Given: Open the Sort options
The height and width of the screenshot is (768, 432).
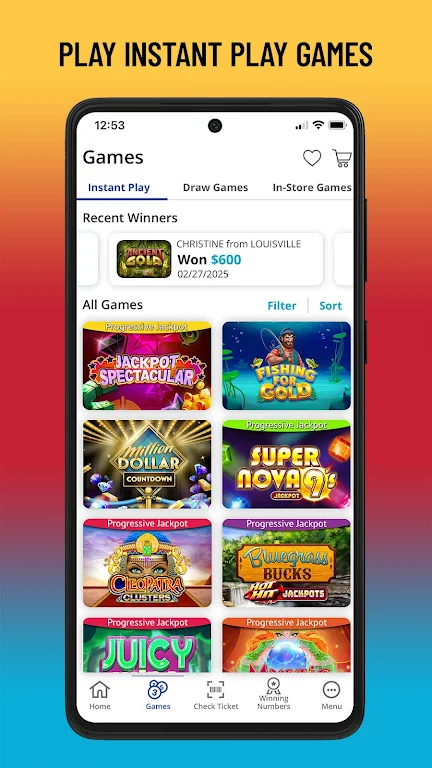Looking at the screenshot, I should [x=331, y=306].
